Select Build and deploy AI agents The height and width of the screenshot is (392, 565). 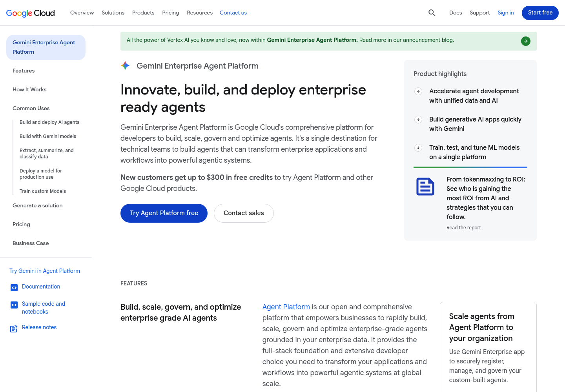49,122
